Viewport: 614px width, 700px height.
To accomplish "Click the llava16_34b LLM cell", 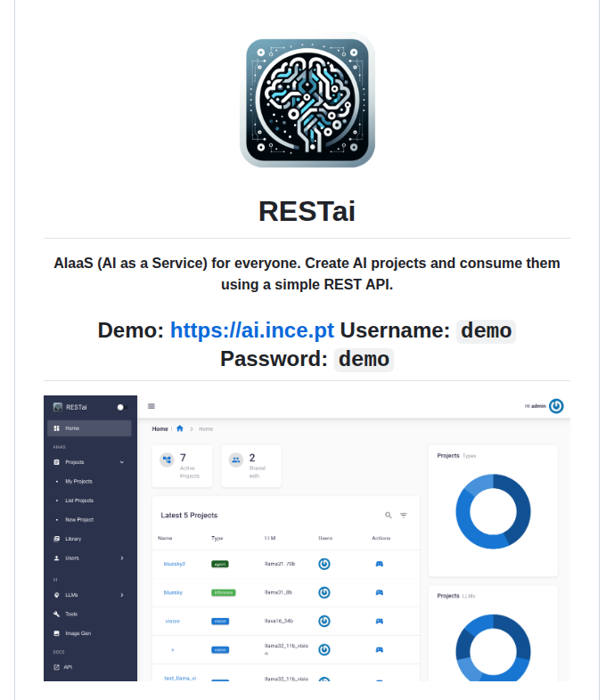I will pyautogui.click(x=279, y=621).
